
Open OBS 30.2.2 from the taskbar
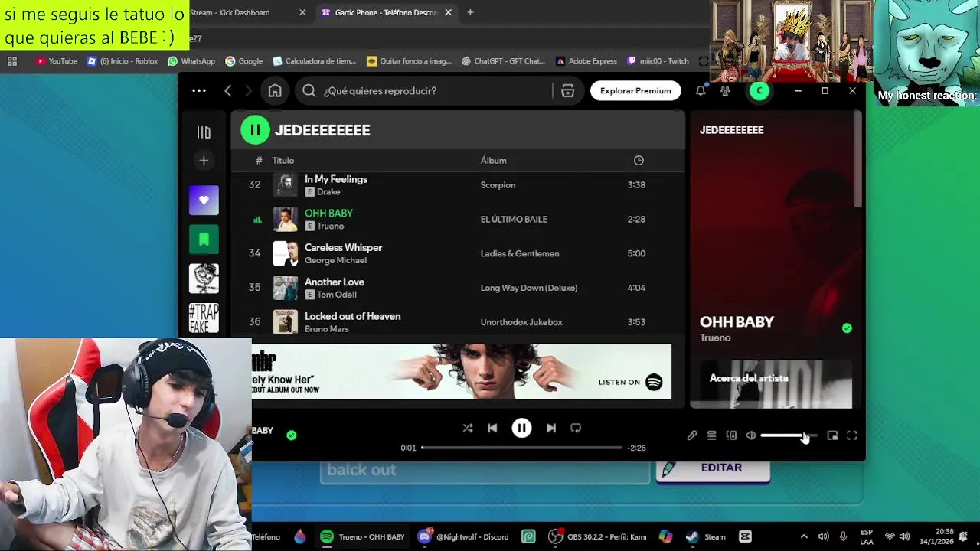[x=597, y=537]
